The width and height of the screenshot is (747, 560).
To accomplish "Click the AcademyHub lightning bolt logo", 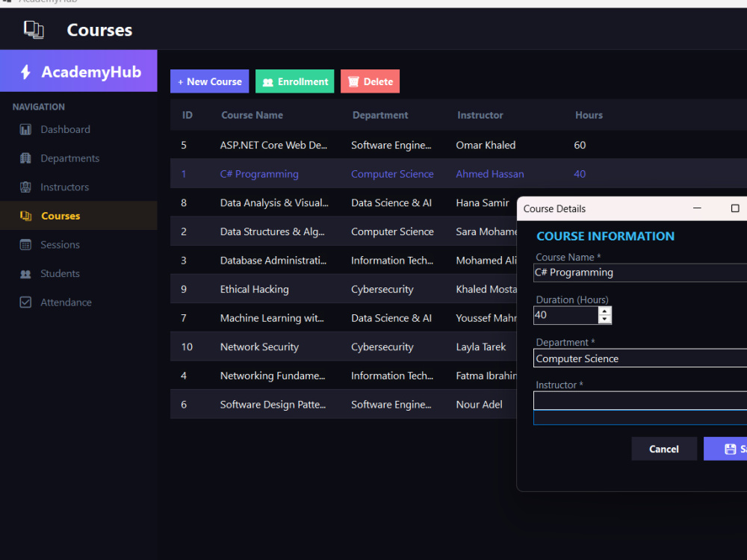I will [x=25, y=72].
